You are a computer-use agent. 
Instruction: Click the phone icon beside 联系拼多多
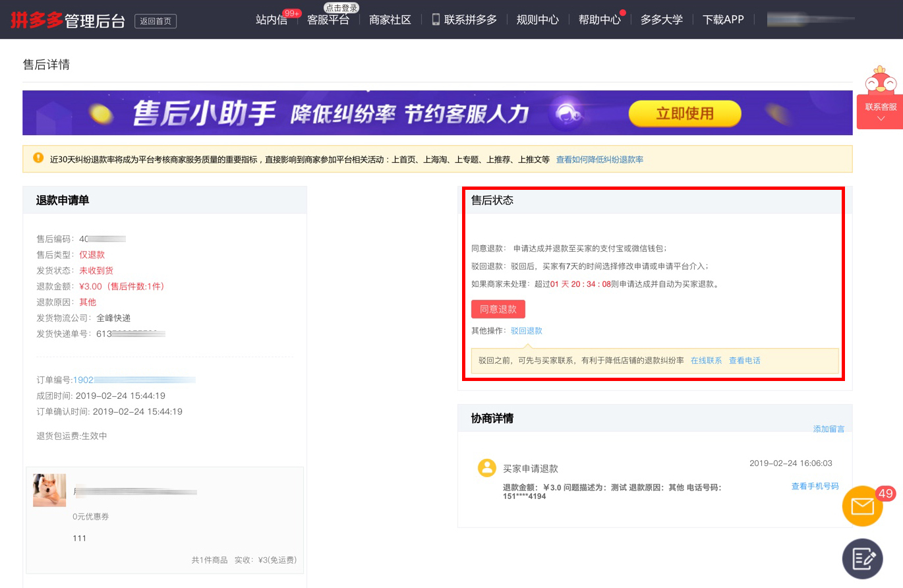(436, 19)
